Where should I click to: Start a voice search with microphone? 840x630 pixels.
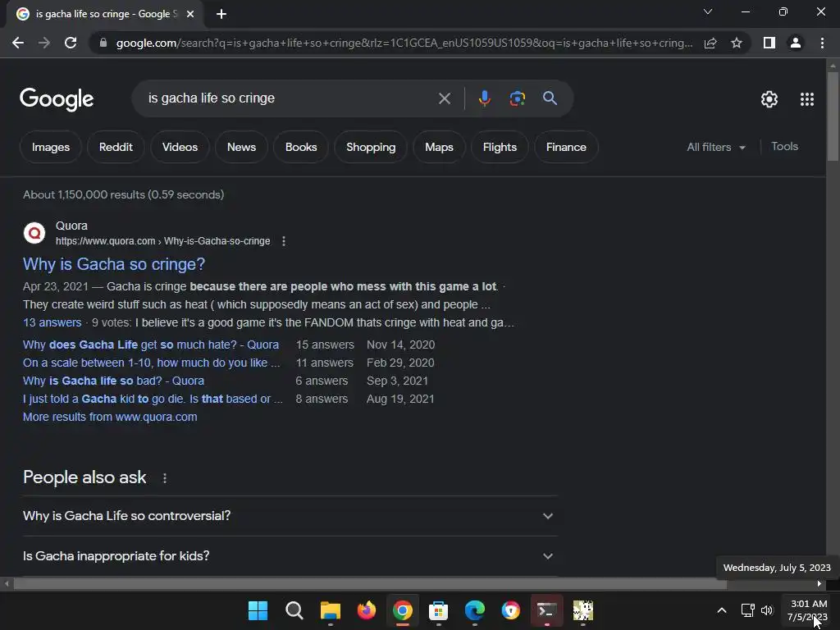(x=484, y=98)
